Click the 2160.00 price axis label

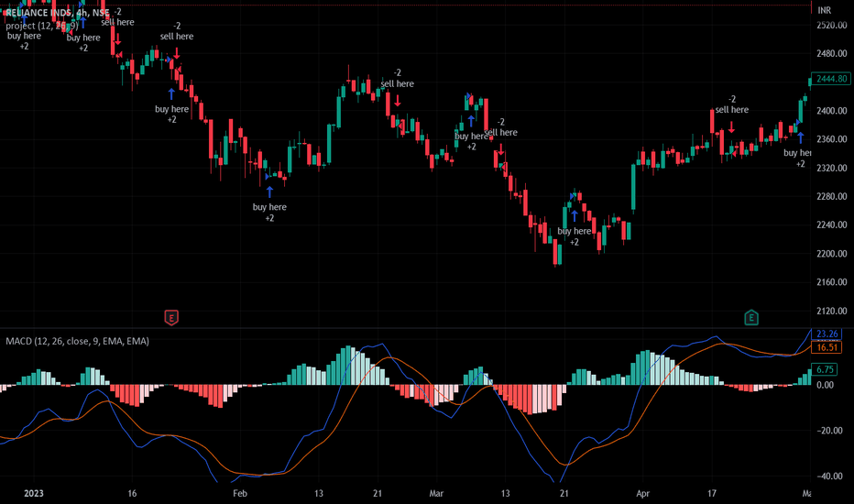pyautogui.click(x=832, y=281)
